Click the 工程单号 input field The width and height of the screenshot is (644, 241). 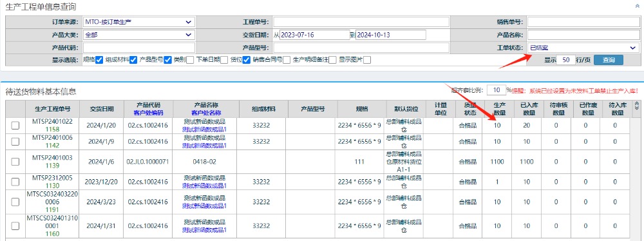[361, 22]
